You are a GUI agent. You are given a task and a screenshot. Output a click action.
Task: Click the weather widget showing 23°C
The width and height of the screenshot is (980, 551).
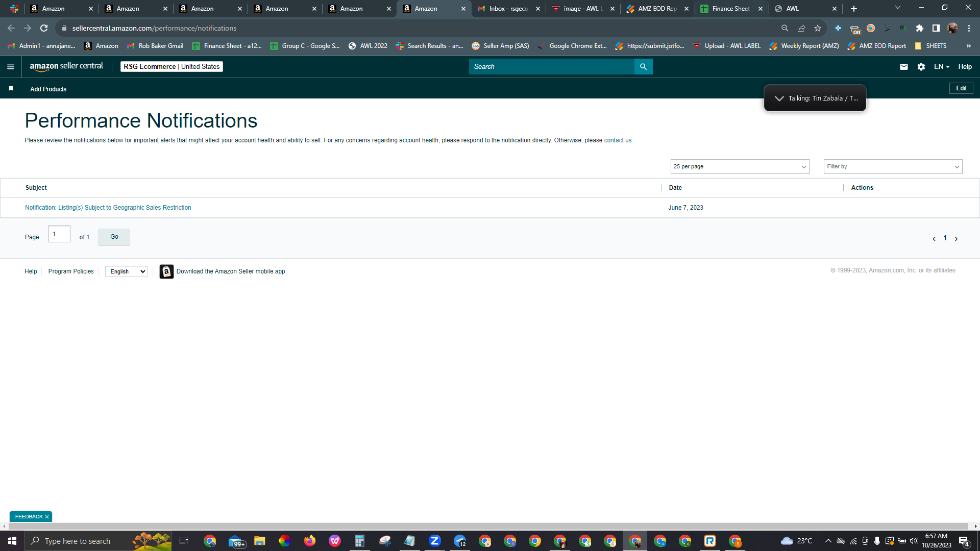click(796, 541)
